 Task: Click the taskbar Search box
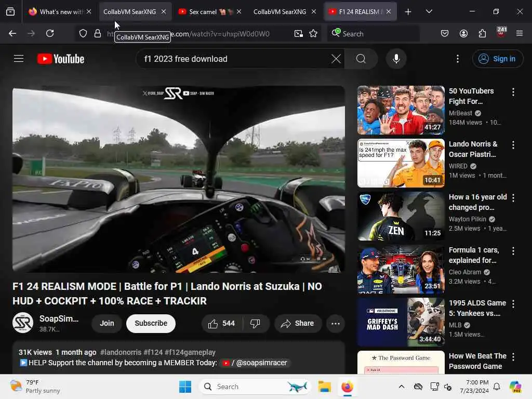255,387
